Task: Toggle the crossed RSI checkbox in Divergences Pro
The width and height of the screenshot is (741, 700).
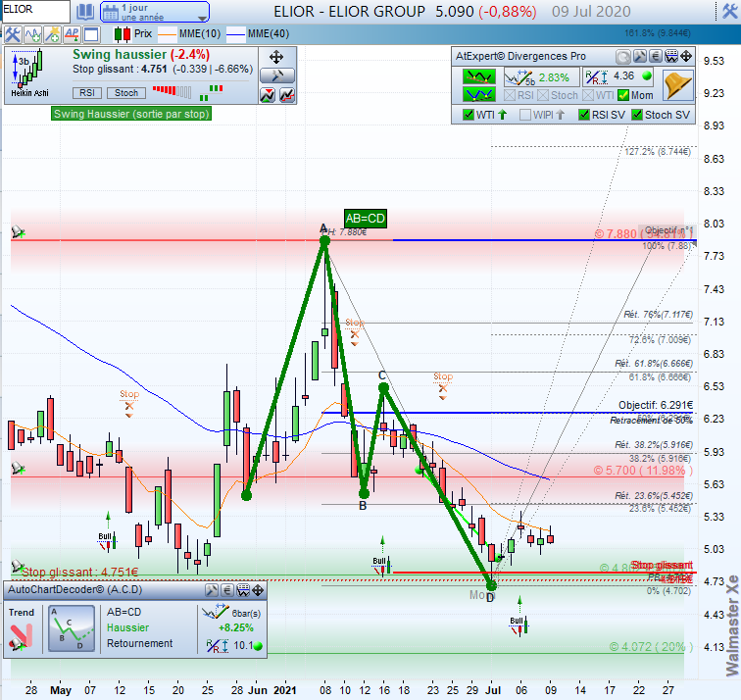Action: [x=510, y=96]
